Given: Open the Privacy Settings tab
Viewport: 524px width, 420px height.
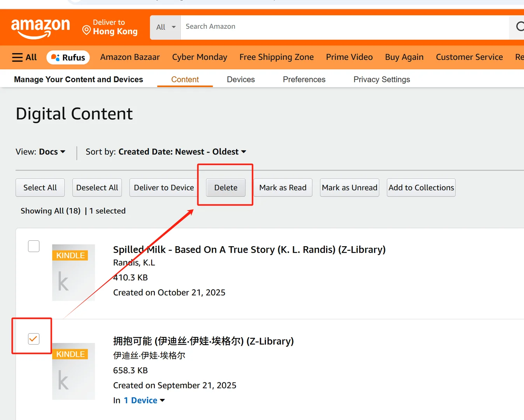Looking at the screenshot, I should click(x=382, y=79).
